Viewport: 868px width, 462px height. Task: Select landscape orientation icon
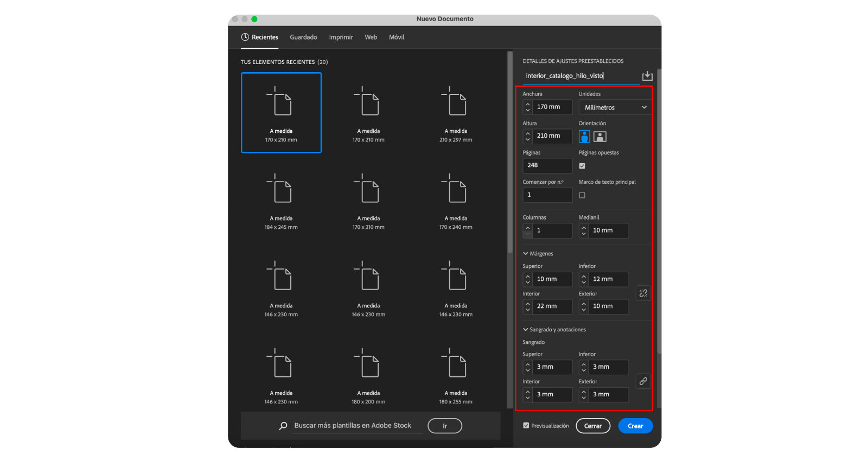[x=599, y=137]
